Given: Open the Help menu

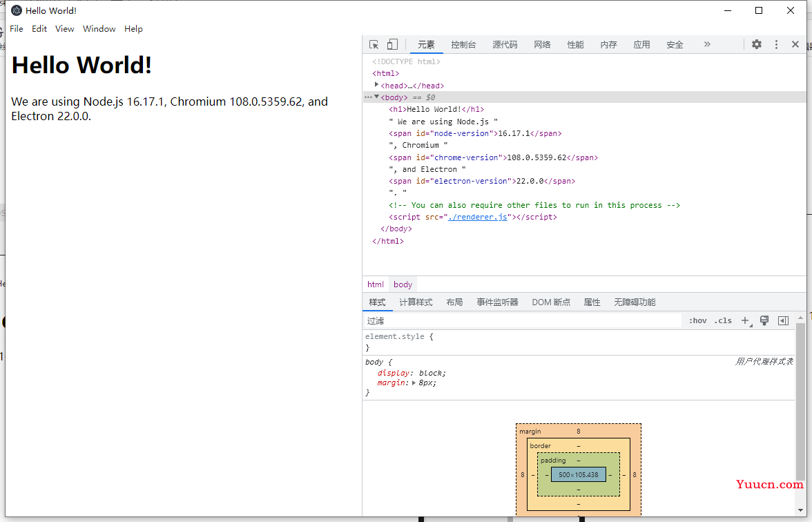Looking at the screenshot, I should (133, 29).
